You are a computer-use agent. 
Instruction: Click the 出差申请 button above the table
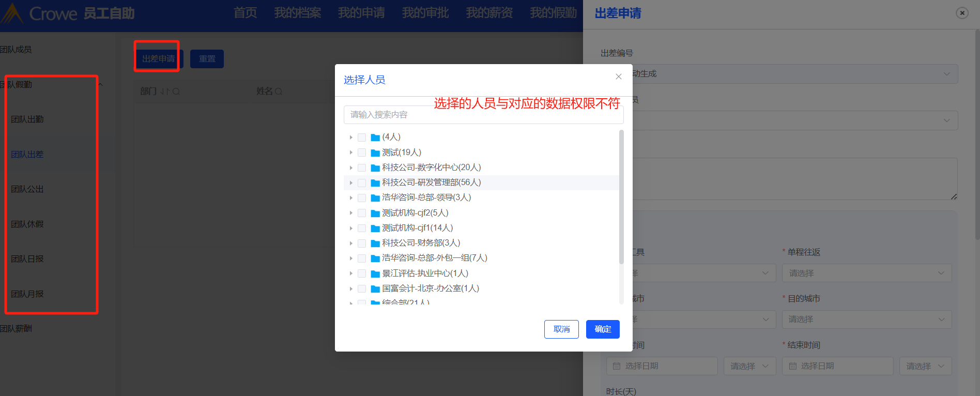click(158, 59)
